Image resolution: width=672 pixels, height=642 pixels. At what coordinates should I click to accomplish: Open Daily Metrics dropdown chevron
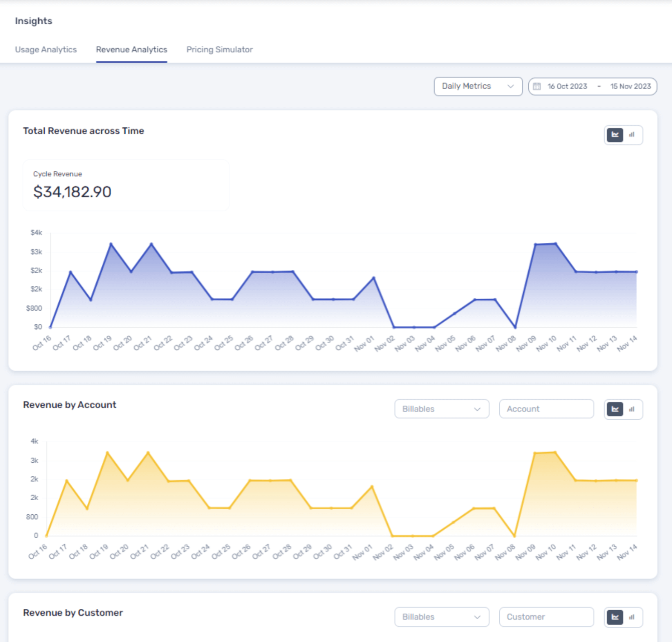(x=511, y=86)
